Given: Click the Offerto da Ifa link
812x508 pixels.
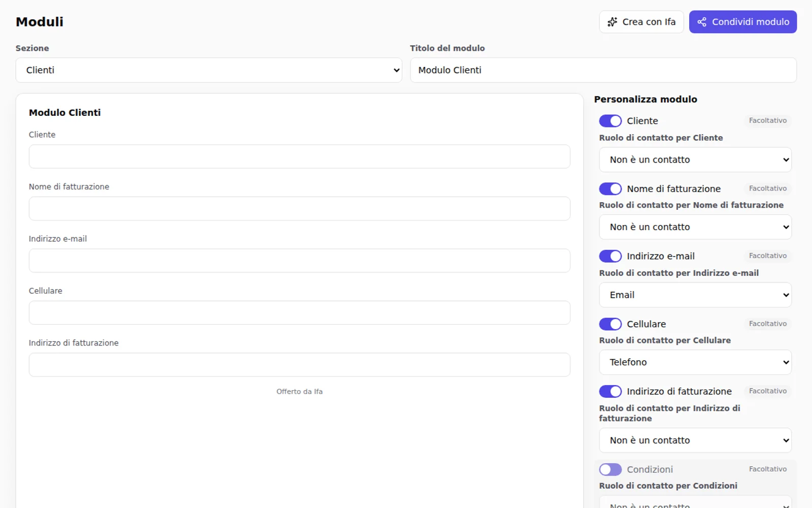Looking at the screenshot, I should tap(299, 392).
